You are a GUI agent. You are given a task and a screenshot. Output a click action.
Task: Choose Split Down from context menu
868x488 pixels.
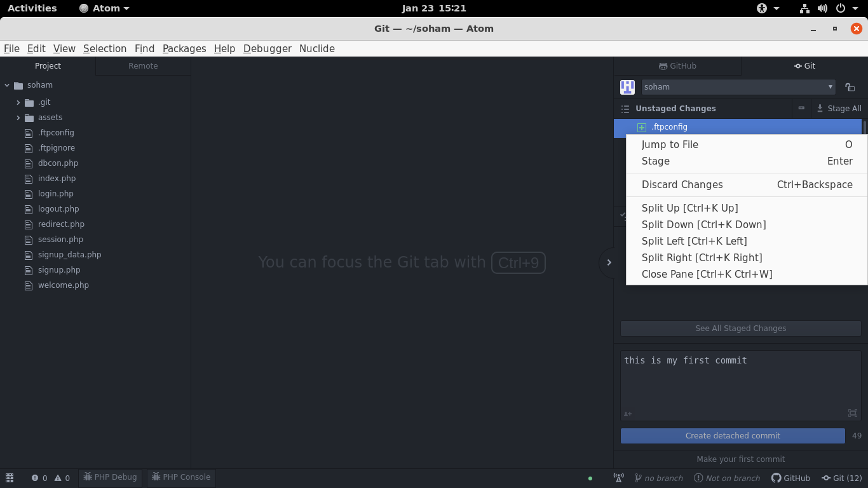click(747, 225)
